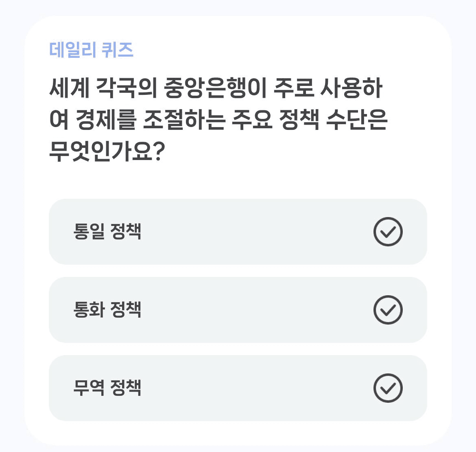Screen dimensions: 476x452
Task: Select the 통화 정책 answer option
Action: coord(238,310)
